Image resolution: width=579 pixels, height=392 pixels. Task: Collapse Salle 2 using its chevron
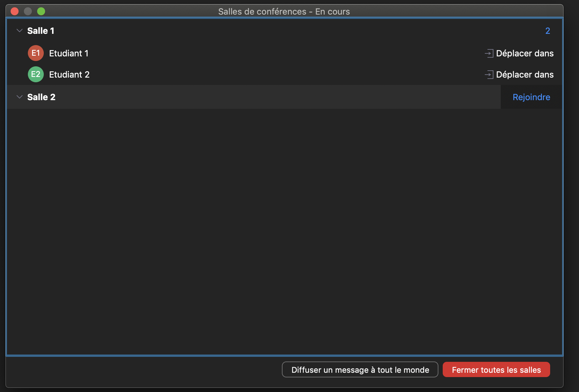(20, 97)
